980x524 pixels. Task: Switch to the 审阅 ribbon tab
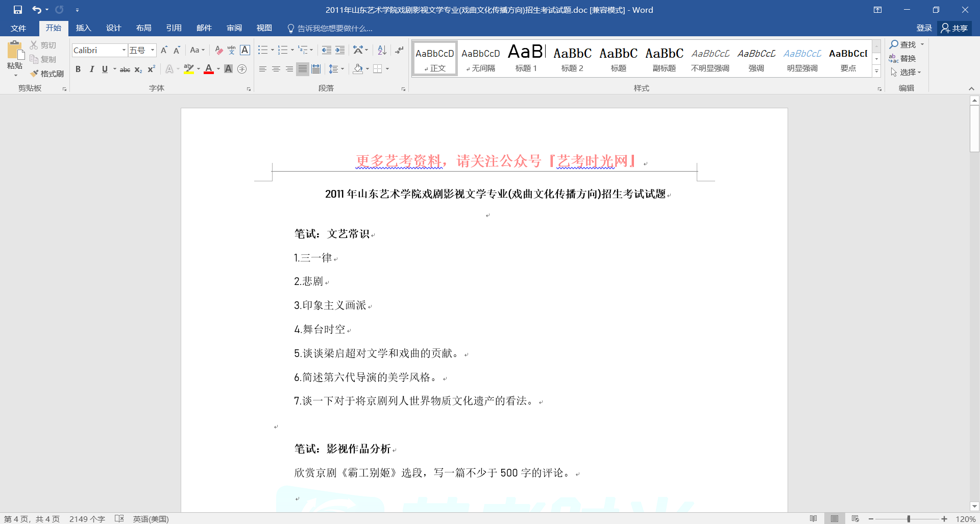[x=234, y=28]
